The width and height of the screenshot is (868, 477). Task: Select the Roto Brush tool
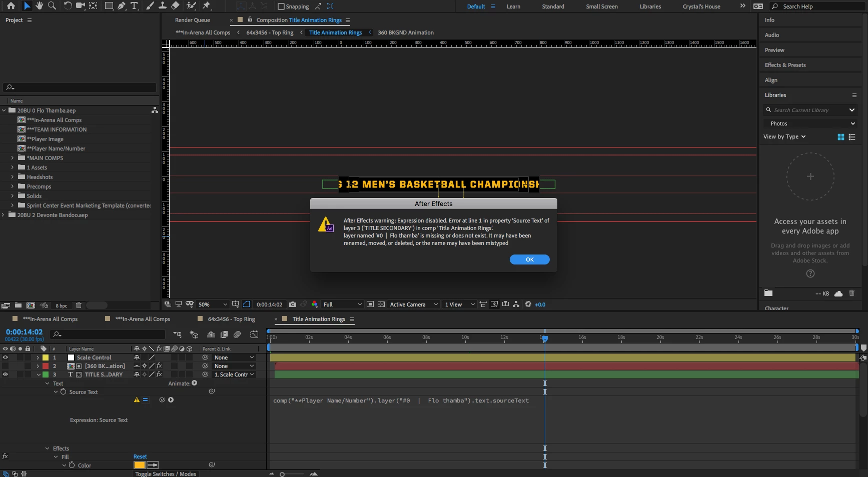(x=191, y=6)
